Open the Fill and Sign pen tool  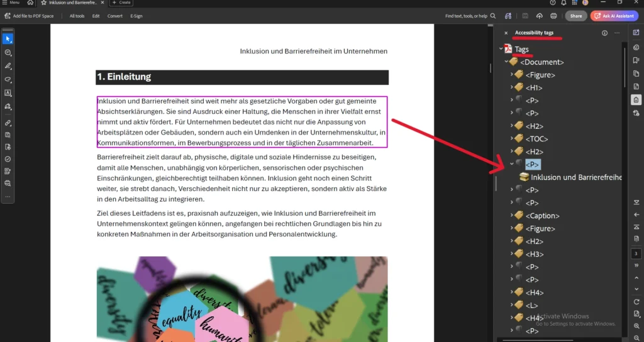click(8, 106)
